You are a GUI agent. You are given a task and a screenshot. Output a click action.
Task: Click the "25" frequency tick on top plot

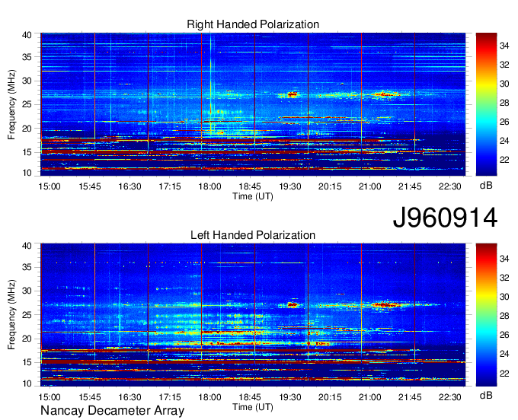27,104
